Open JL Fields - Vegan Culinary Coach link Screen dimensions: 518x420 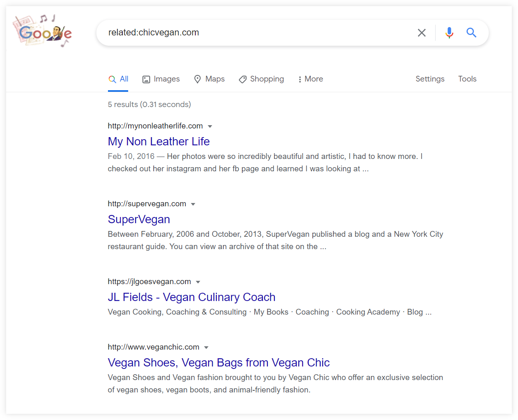click(192, 297)
